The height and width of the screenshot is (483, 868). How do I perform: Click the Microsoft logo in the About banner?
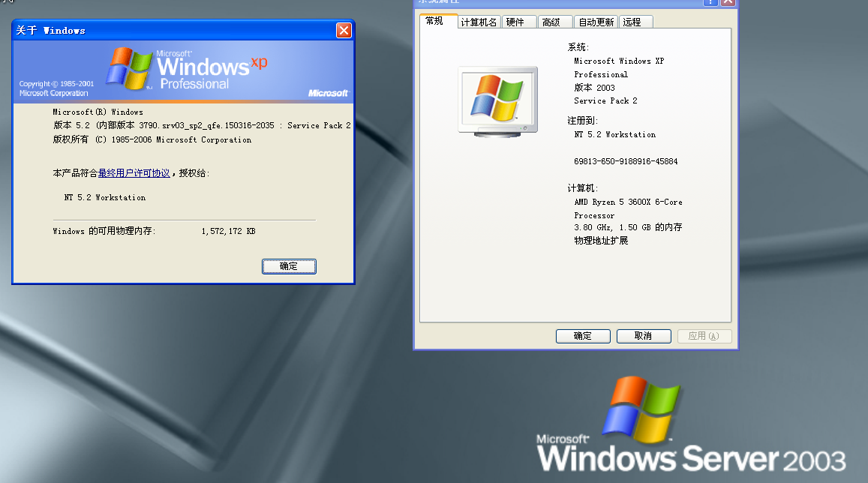[x=328, y=93]
